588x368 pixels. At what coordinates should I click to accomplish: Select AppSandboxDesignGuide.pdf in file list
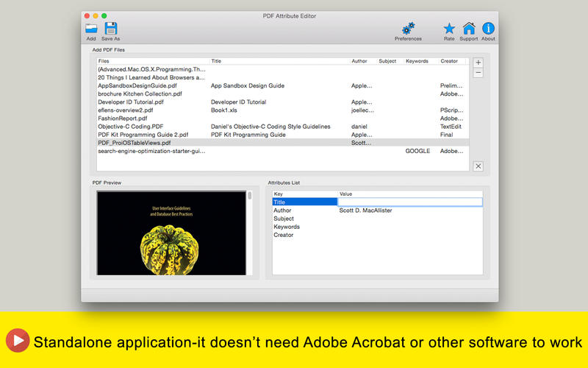283,85
